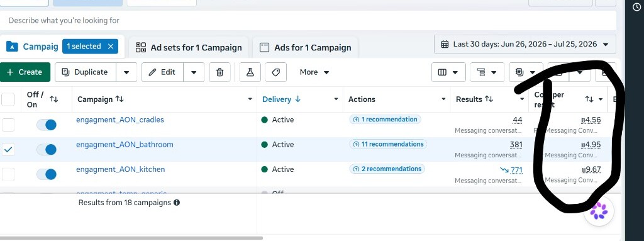
Task: Sort by the Delivery column
Action: (x=281, y=99)
